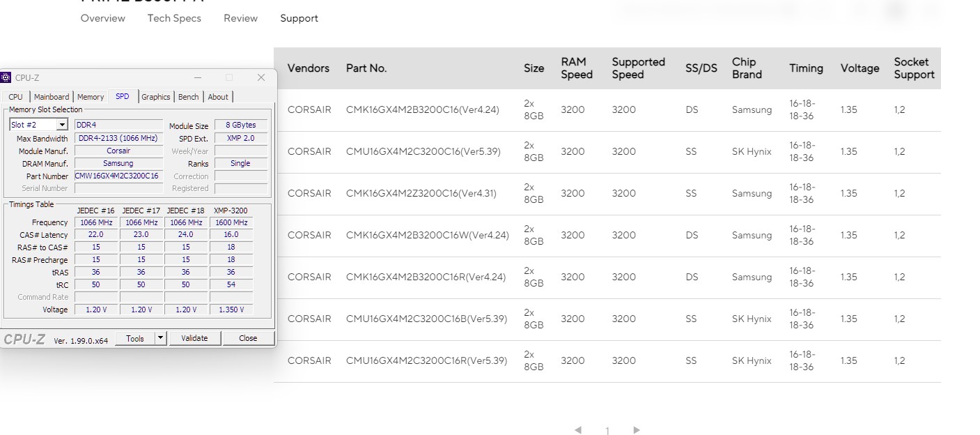Go to previous page of memory list
Viewport: 980px width, 435px height.
pos(578,430)
